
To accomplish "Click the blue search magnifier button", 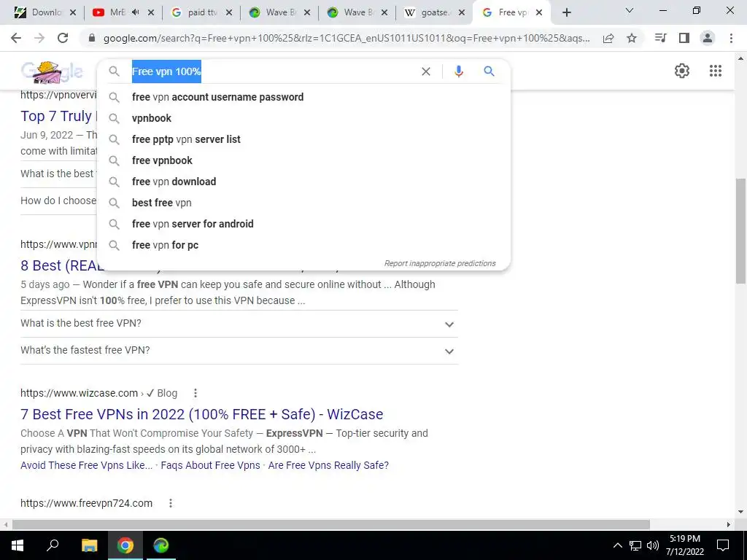I will click(x=489, y=71).
